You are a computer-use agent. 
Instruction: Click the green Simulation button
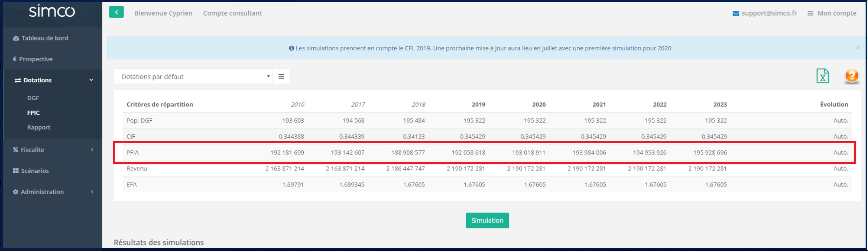(487, 221)
